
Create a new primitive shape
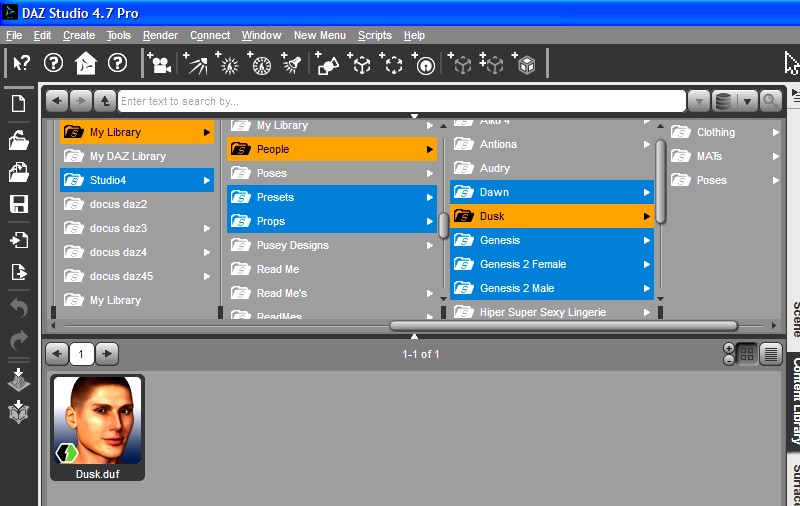327,63
